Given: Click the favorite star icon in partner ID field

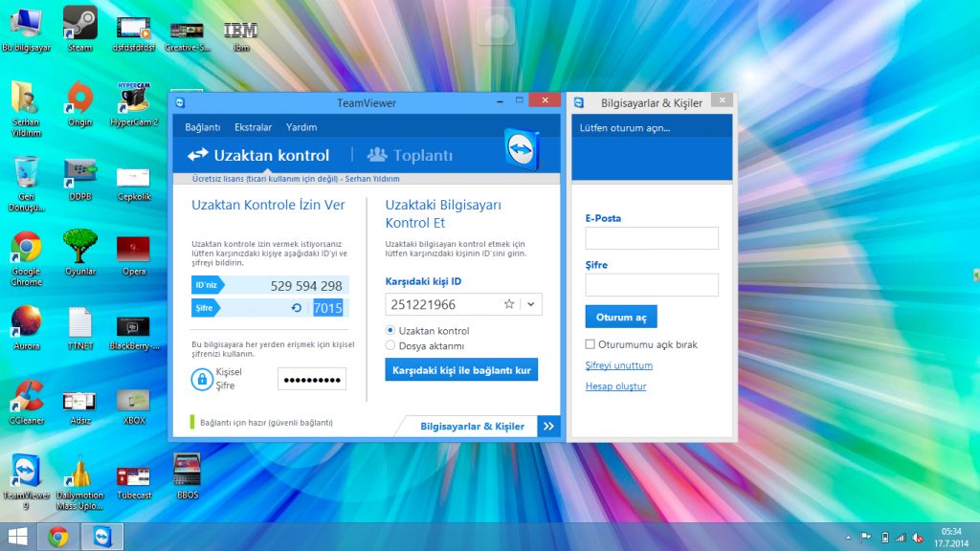Looking at the screenshot, I should point(509,304).
